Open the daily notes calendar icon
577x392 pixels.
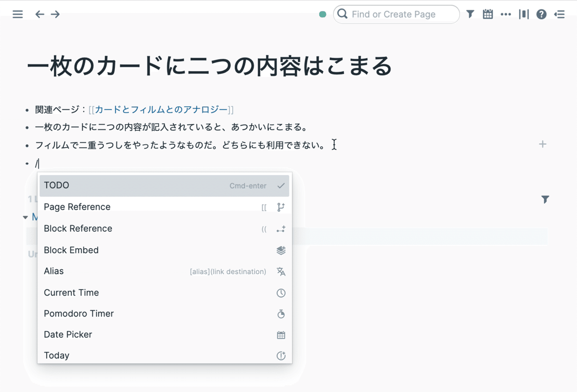[488, 14]
